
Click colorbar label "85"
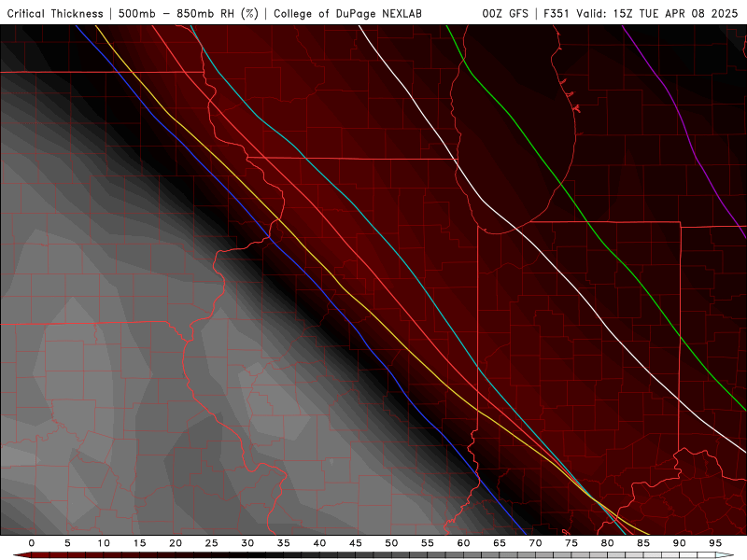[x=643, y=543]
